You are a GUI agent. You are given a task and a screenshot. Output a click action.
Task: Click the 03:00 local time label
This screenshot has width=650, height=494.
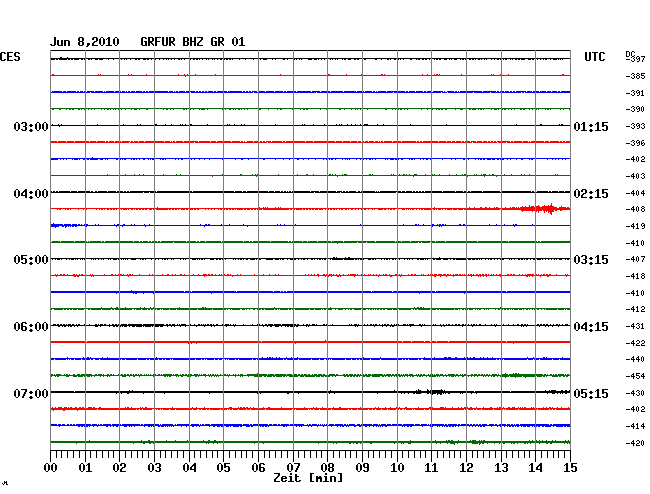[31, 126]
